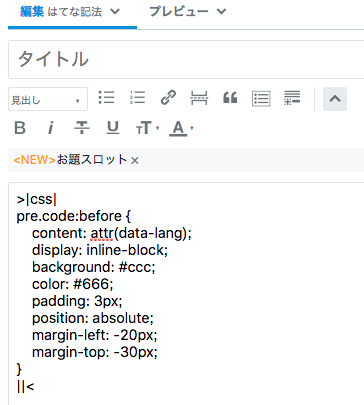Insert the read-more break
Screen dimensions: 364x405
199,98
